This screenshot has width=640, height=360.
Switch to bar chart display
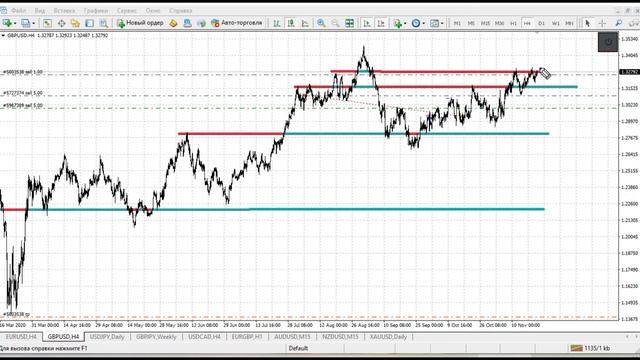[277, 23]
